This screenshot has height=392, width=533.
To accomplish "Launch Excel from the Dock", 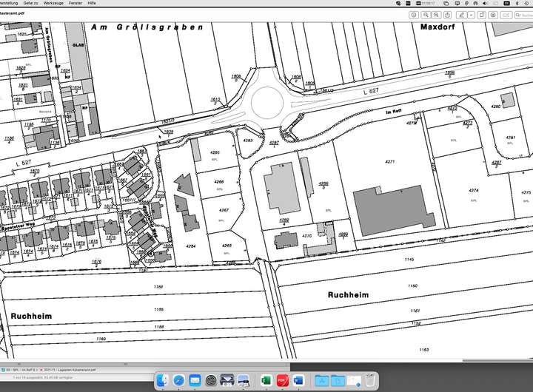I will pos(265,380).
